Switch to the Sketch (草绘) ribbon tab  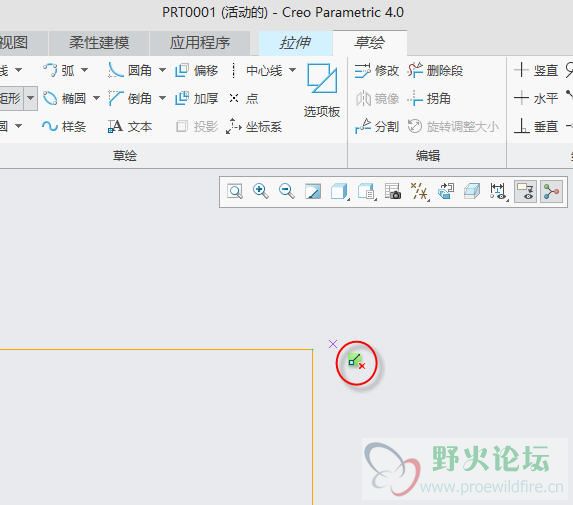(x=369, y=43)
